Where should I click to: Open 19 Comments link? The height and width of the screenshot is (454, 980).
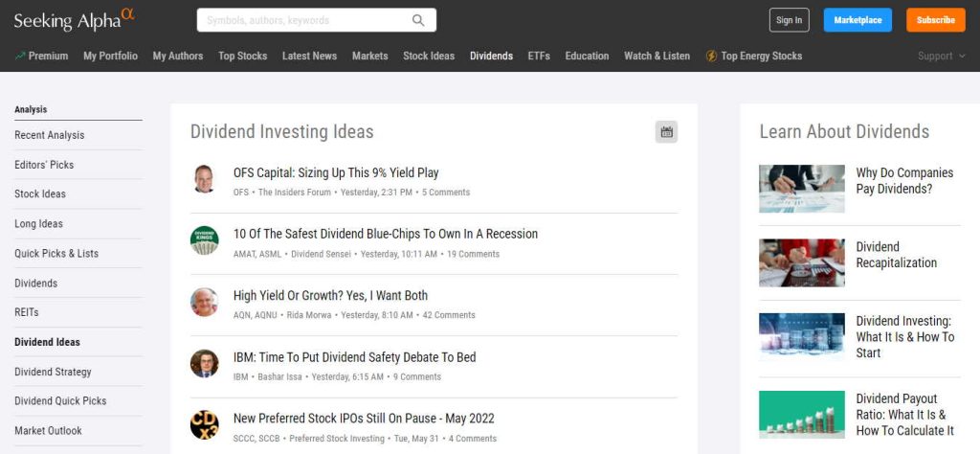[473, 255]
